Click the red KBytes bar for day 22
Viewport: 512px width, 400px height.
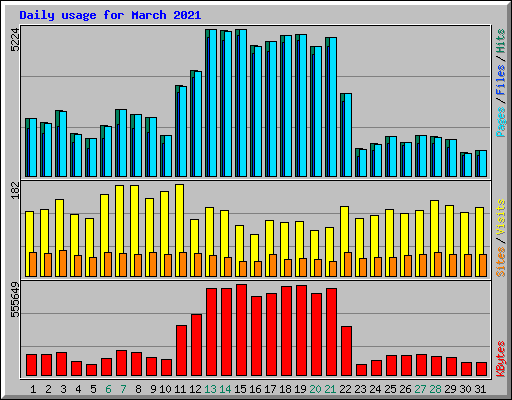tap(346, 351)
